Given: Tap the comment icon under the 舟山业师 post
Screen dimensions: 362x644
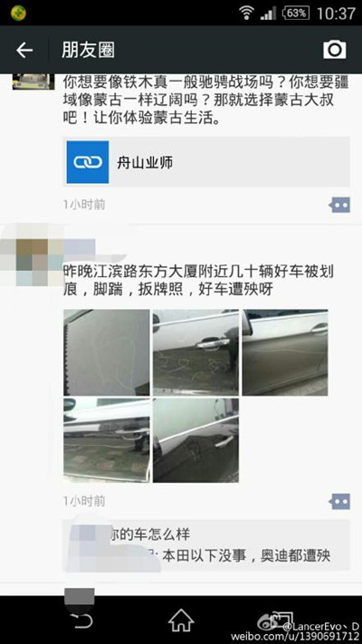Looking at the screenshot, I should tap(339, 205).
